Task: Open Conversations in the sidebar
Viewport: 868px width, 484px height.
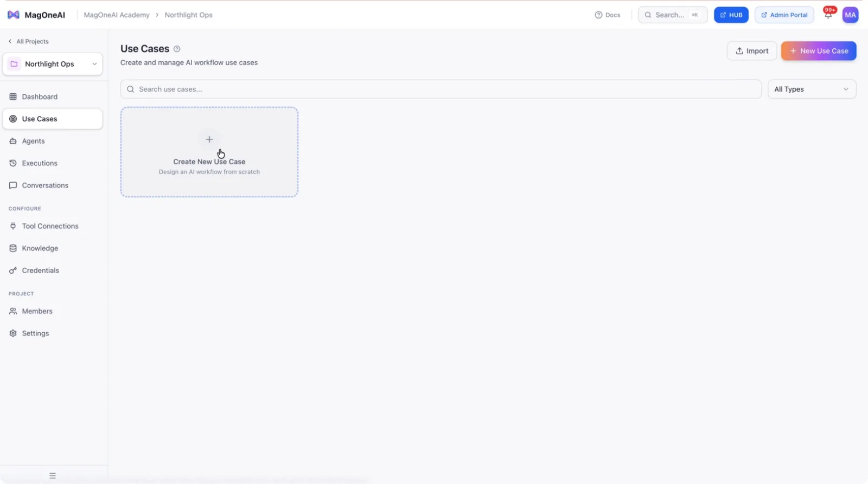Action: coord(53,185)
